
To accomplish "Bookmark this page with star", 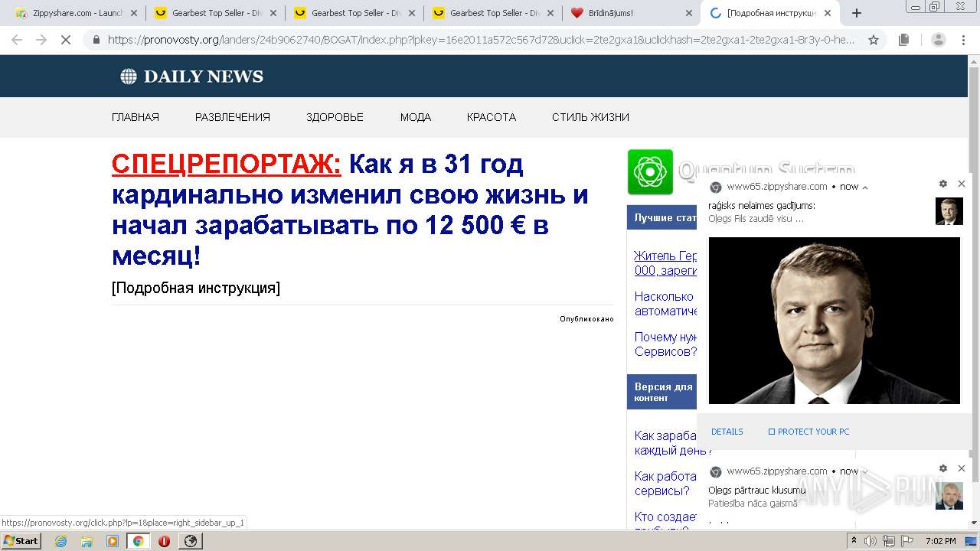I will tap(874, 40).
